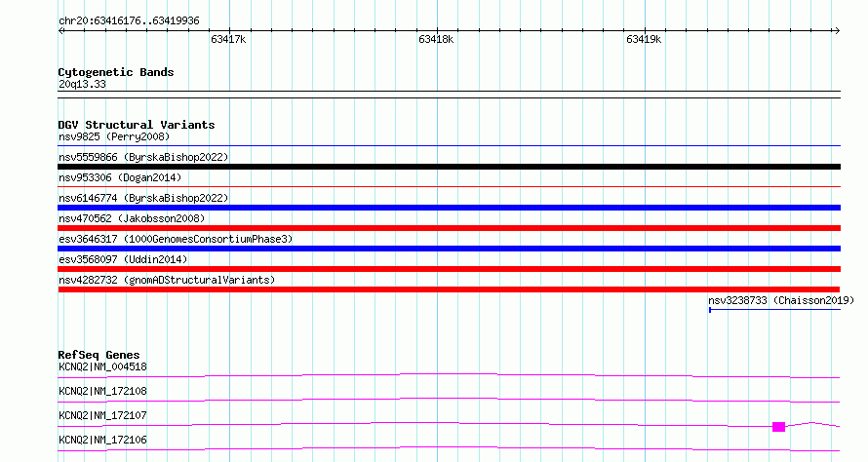Select esv3646317 (1000GenomesConsortiumPhase3) label
Screen dimensions: 868x462
[176, 239]
